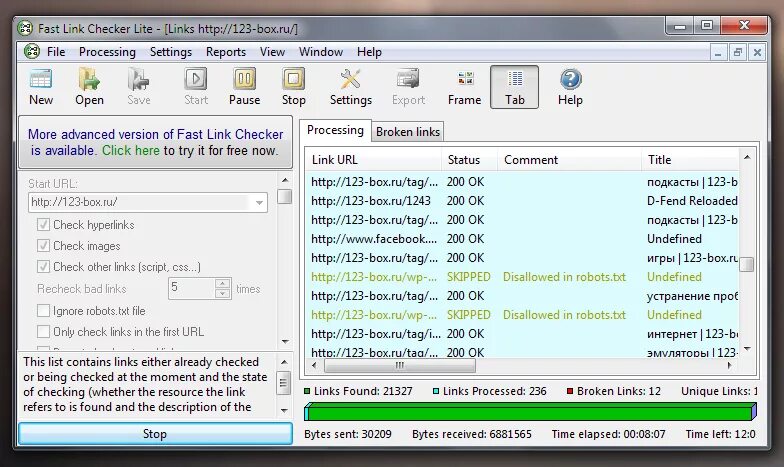
Task: Minimize the inner document window
Action: point(718,52)
